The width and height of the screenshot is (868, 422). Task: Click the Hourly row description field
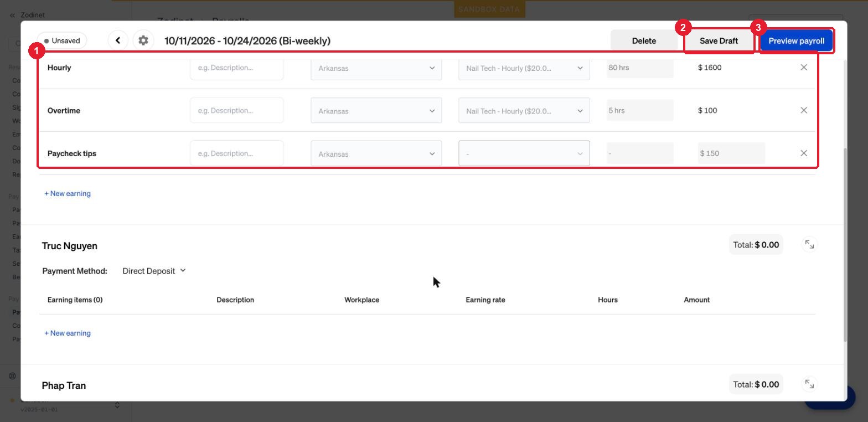coord(237,68)
